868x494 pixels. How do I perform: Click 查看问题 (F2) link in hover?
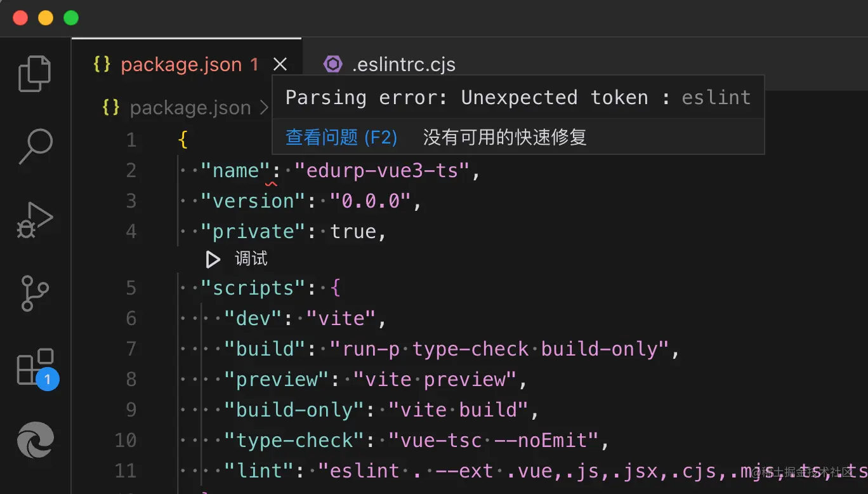click(341, 137)
